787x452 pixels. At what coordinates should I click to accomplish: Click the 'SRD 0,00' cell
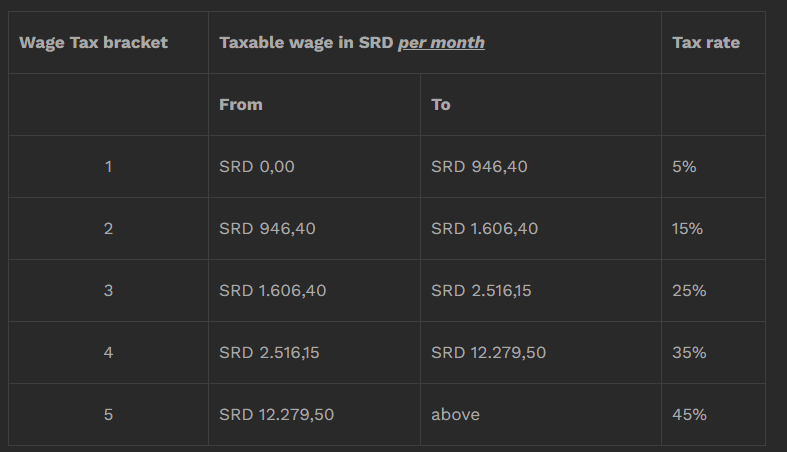[x=314, y=167]
